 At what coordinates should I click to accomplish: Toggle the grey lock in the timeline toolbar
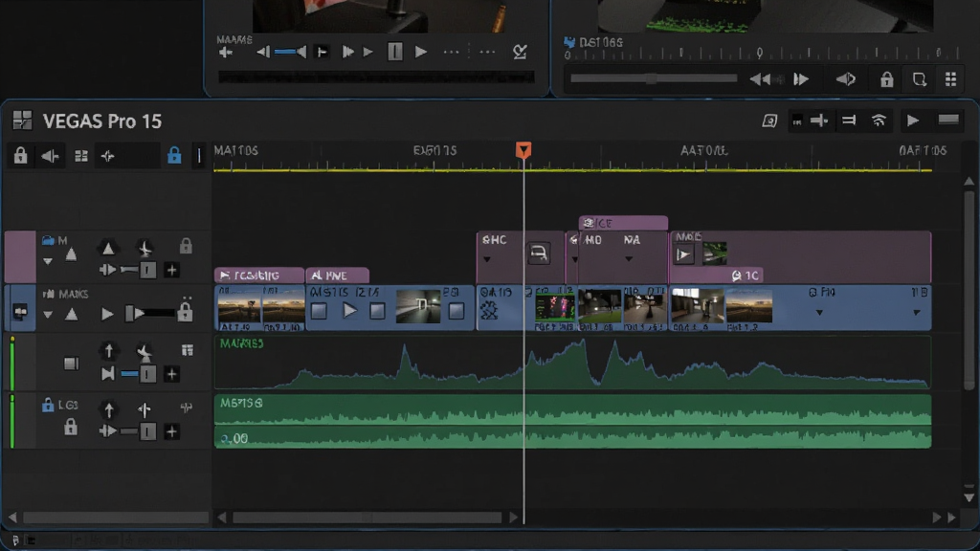tap(21, 155)
